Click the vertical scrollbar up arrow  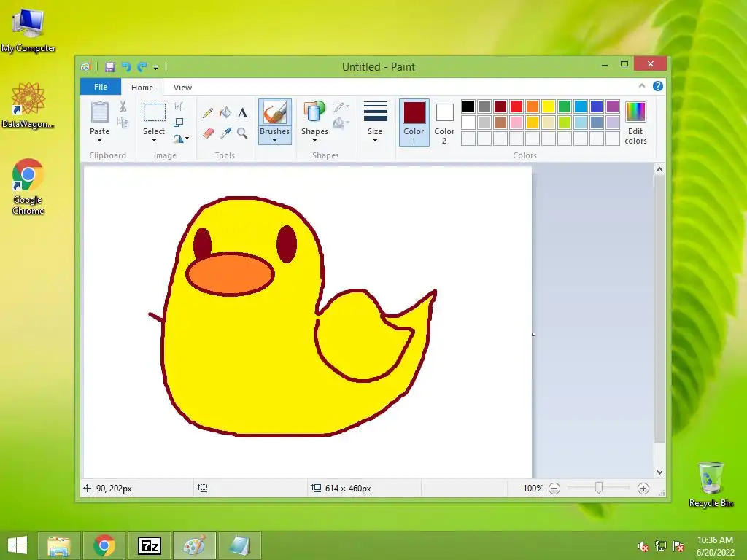659,169
